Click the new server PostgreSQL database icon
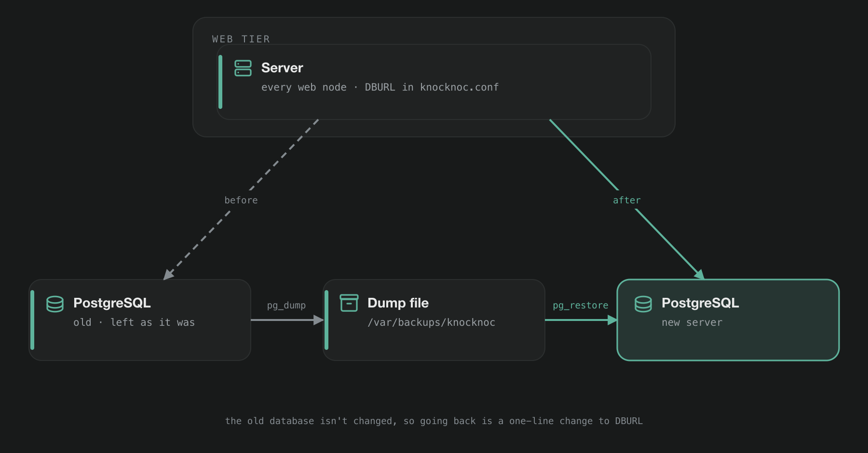The width and height of the screenshot is (868, 453). point(643,304)
